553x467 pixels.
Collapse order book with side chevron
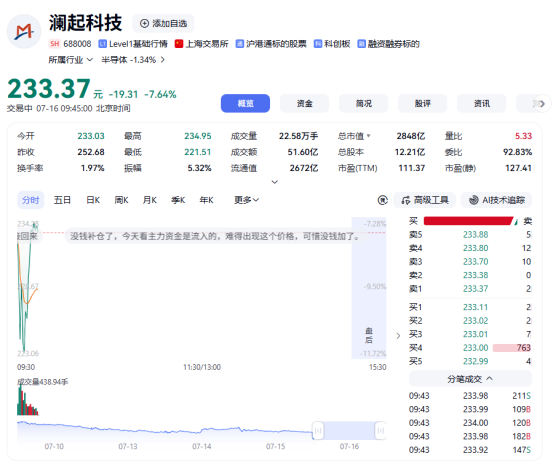(x=398, y=335)
